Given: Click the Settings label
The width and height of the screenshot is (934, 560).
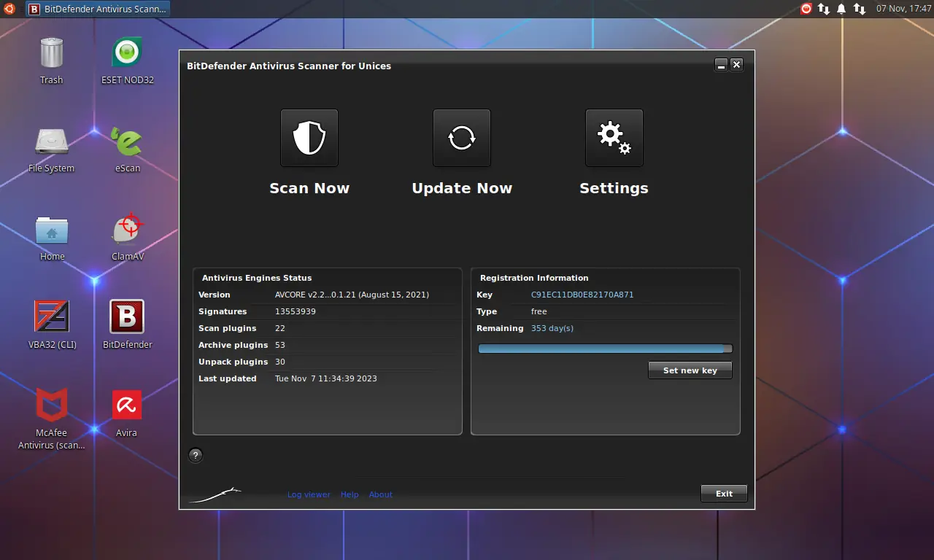Looking at the screenshot, I should [614, 188].
